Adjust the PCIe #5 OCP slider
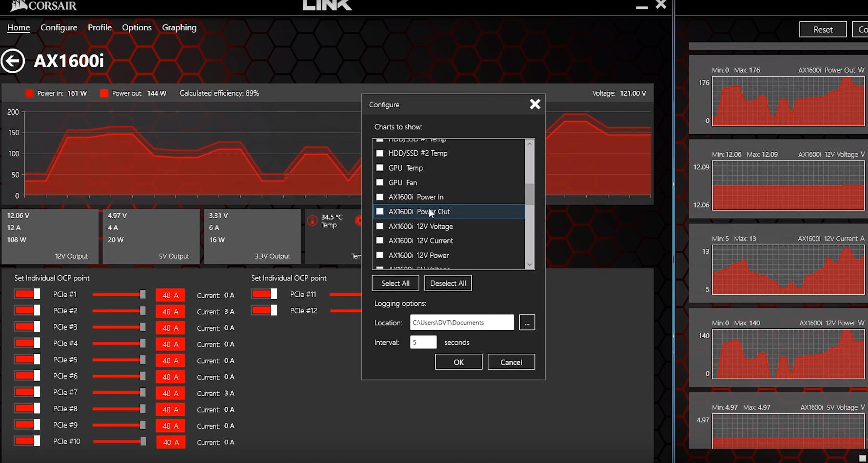The height and width of the screenshot is (463, 868). tap(142, 360)
